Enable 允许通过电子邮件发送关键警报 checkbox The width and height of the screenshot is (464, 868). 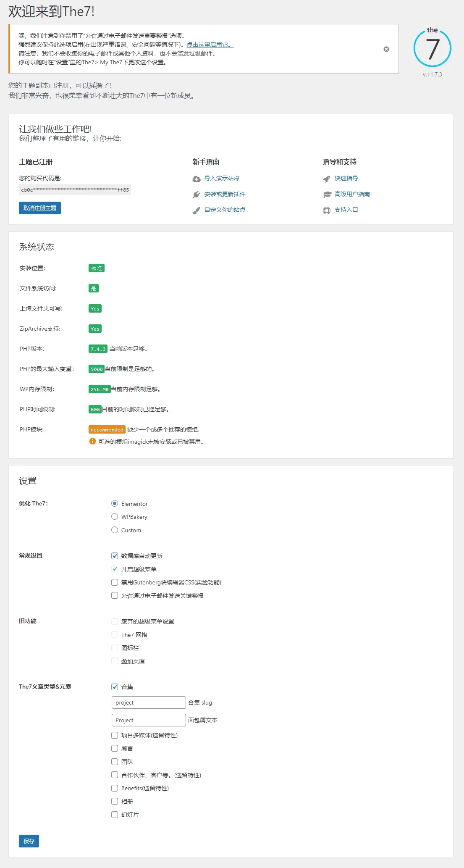[115, 595]
